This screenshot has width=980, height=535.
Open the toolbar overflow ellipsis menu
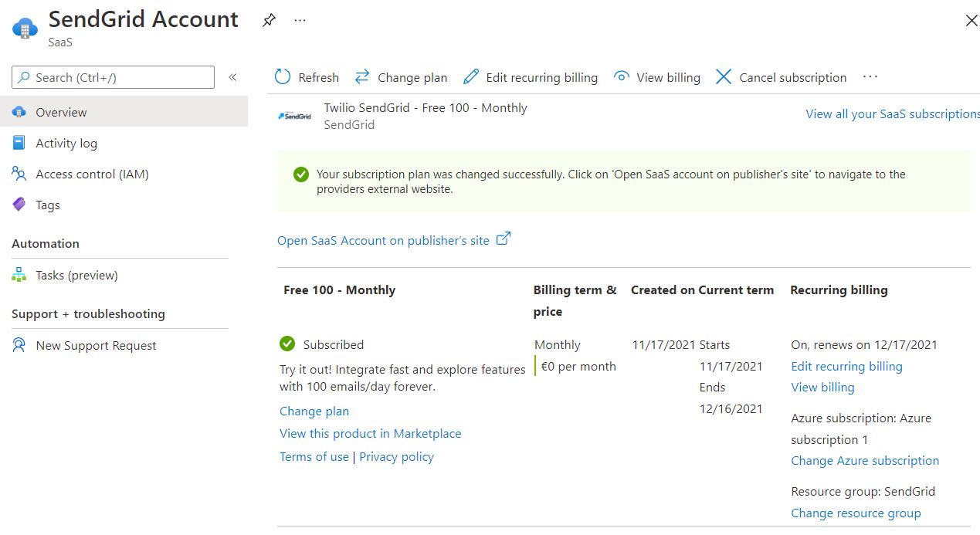[x=870, y=77]
